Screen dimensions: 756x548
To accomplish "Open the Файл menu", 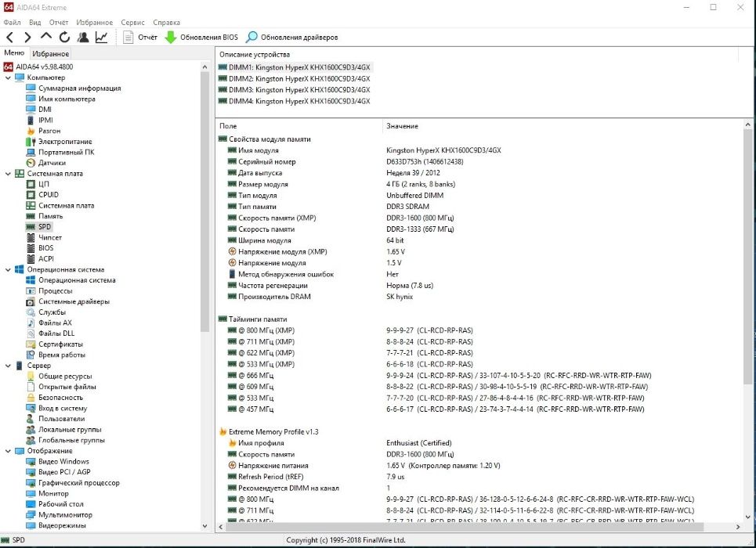I will (x=12, y=22).
